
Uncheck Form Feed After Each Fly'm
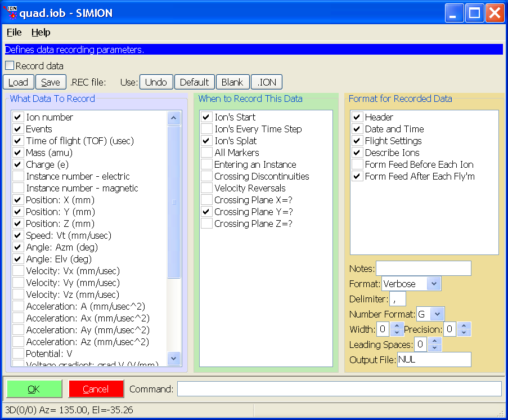pos(357,176)
